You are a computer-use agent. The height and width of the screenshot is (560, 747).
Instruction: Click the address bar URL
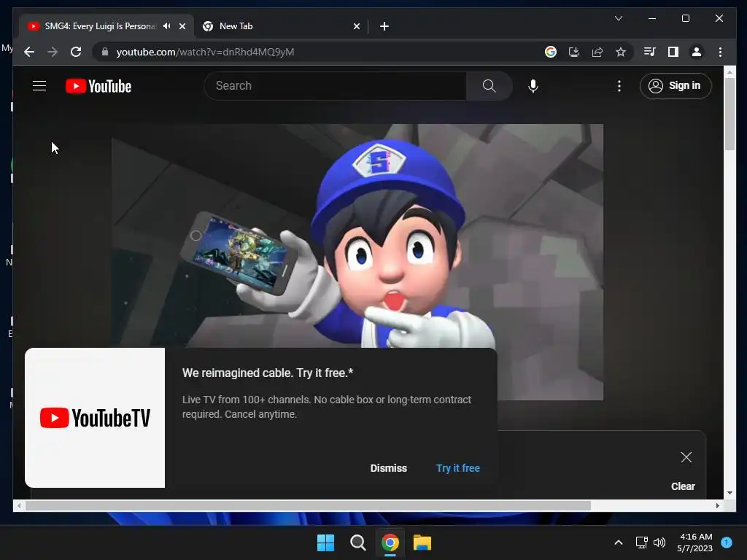[x=205, y=52]
